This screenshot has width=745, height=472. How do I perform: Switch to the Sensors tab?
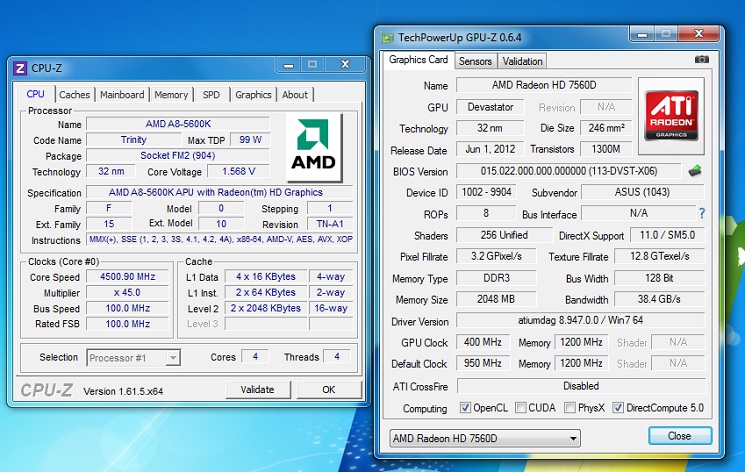(x=475, y=61)
